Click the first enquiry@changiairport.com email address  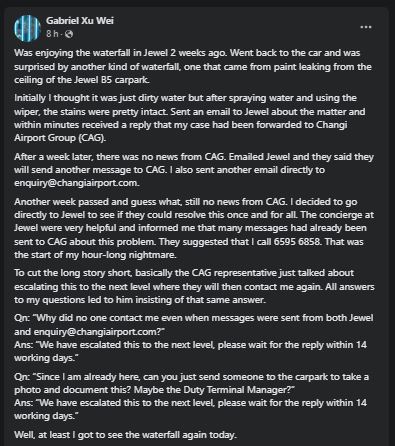click(x=76, y=183)
